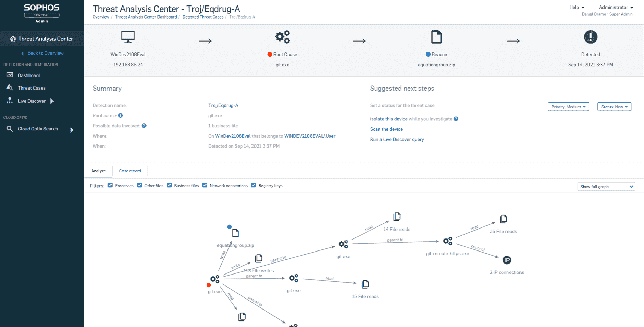Open the Administrator account dropdown
The image size is (644, 327).
point(616,7)
